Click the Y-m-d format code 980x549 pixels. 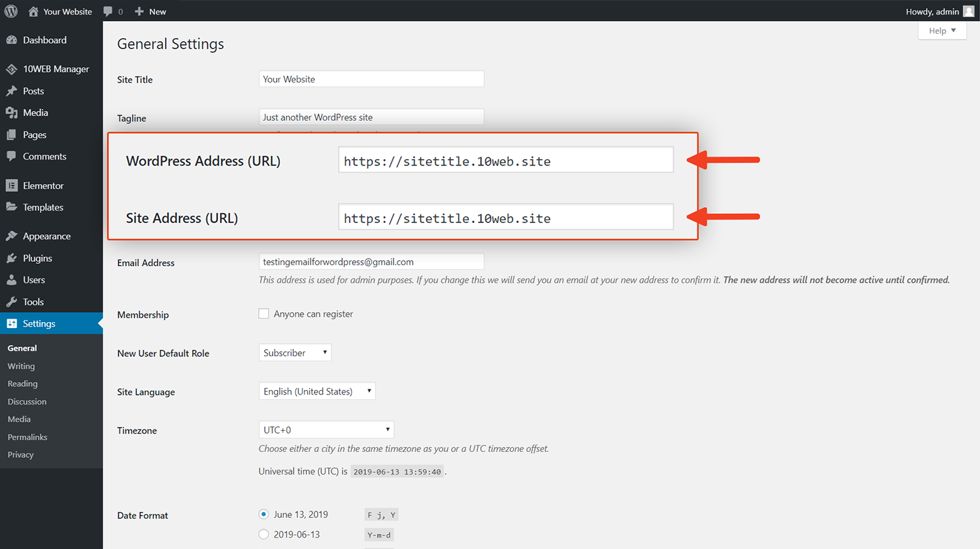tap(379, 535)
